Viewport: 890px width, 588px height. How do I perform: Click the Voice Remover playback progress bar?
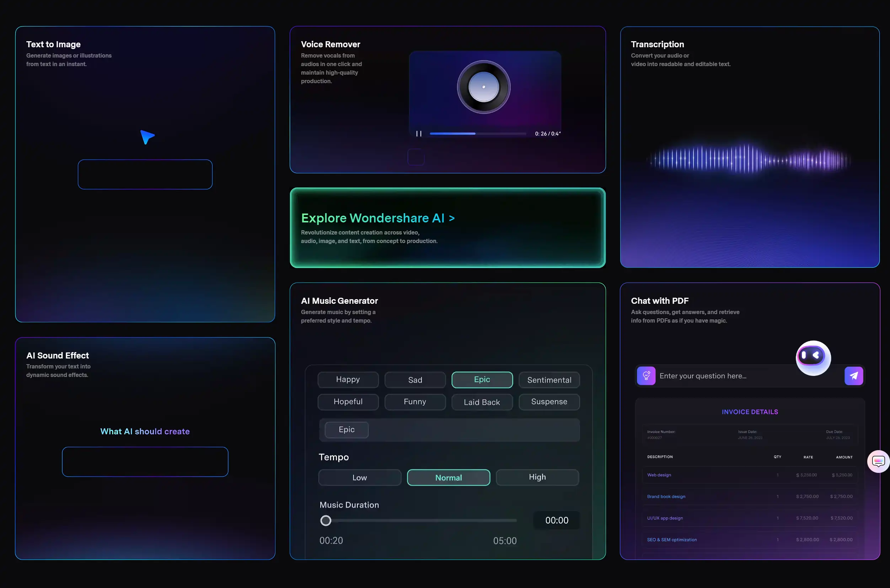[x=477, y=134]
